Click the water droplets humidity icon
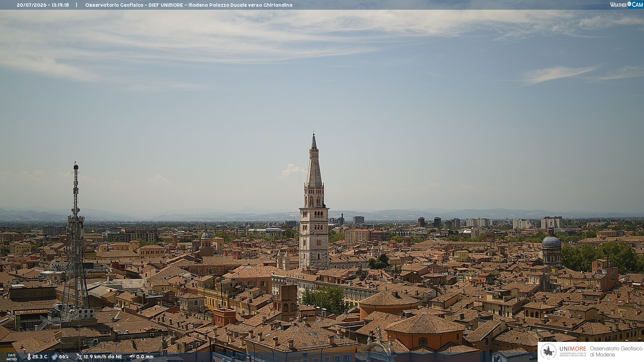The height and width of the screenshot is (362, 644). click(x=55, y=357)
